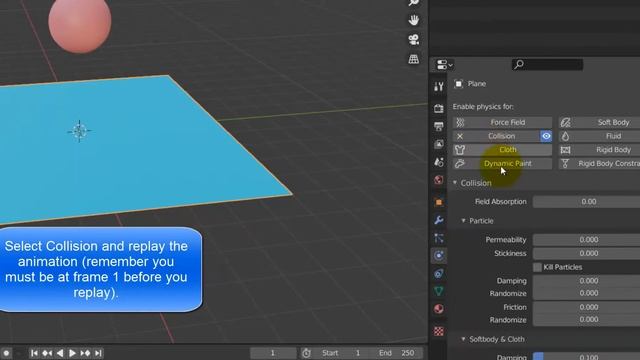Toggle Collision viewport visibility eye
Image resolution: width=640 pixels, height=360 pixels.
[x=546, y=136]
